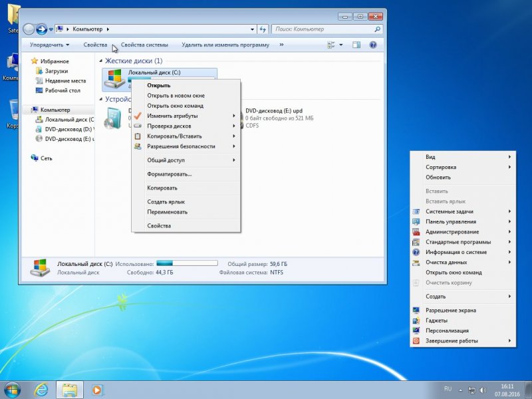Open the Упорядочить dropdown
Image resolution: width=532 pixels, height=399 pixels.
click(x=49, y=45)
